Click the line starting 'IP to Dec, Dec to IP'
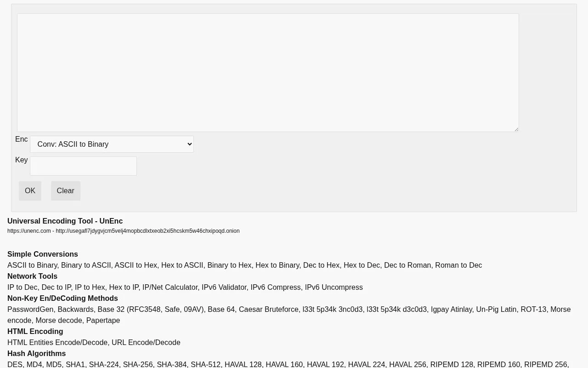 pos(185,287)
